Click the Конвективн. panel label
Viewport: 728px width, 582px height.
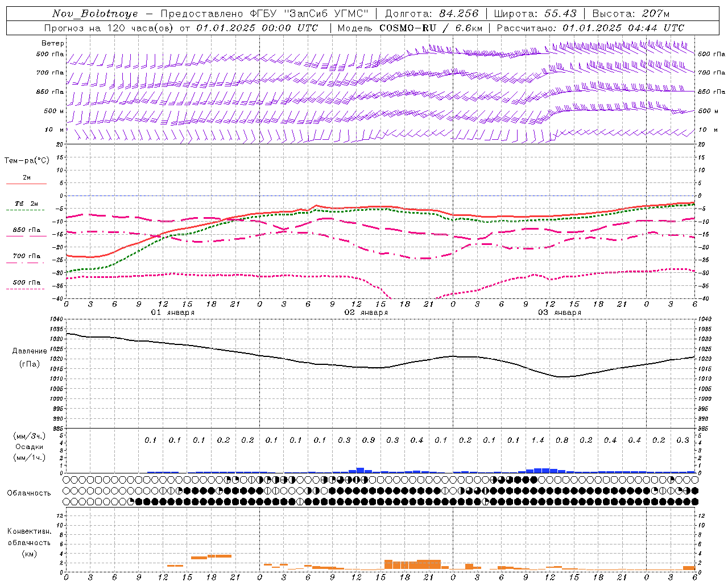coord(29,531)
